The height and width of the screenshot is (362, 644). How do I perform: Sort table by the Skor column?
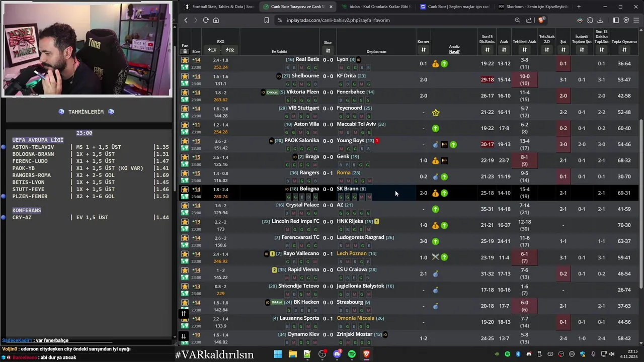tap(328, 50)
